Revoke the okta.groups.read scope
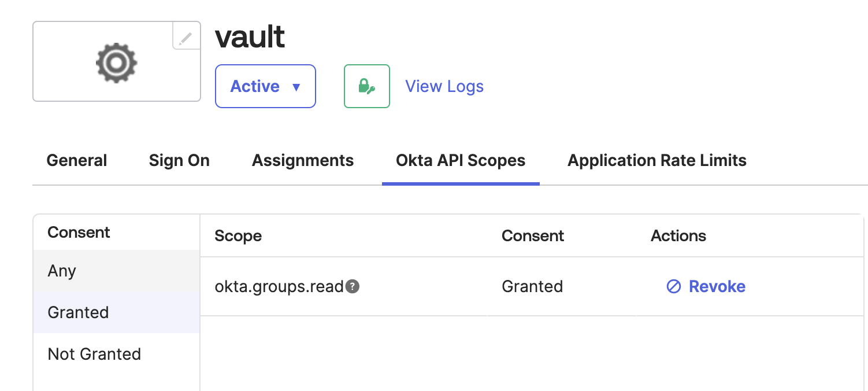The width and height of the screenshot is (868, 391). pos(706,286)
